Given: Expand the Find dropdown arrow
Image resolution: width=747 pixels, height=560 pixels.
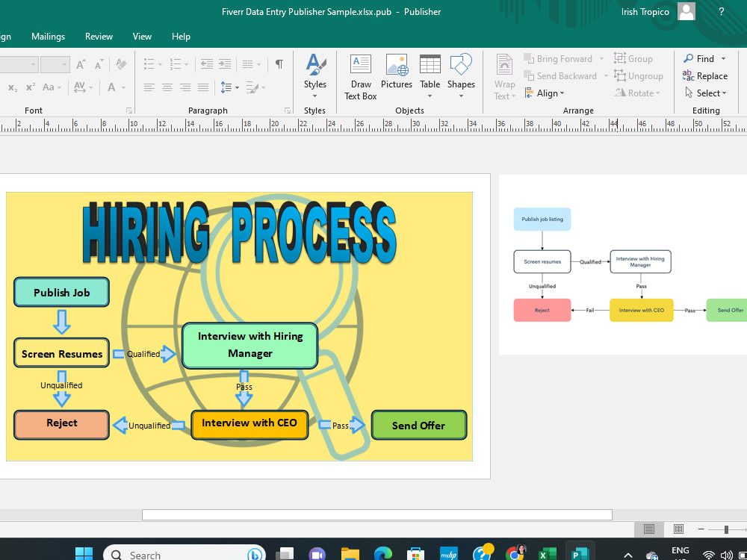Looking at the screenshot, I should click(723, 58).
